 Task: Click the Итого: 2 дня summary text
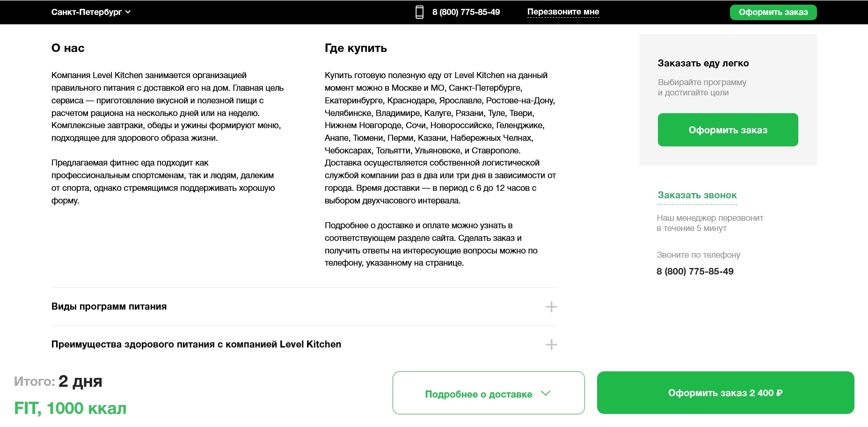click(58, 381)
